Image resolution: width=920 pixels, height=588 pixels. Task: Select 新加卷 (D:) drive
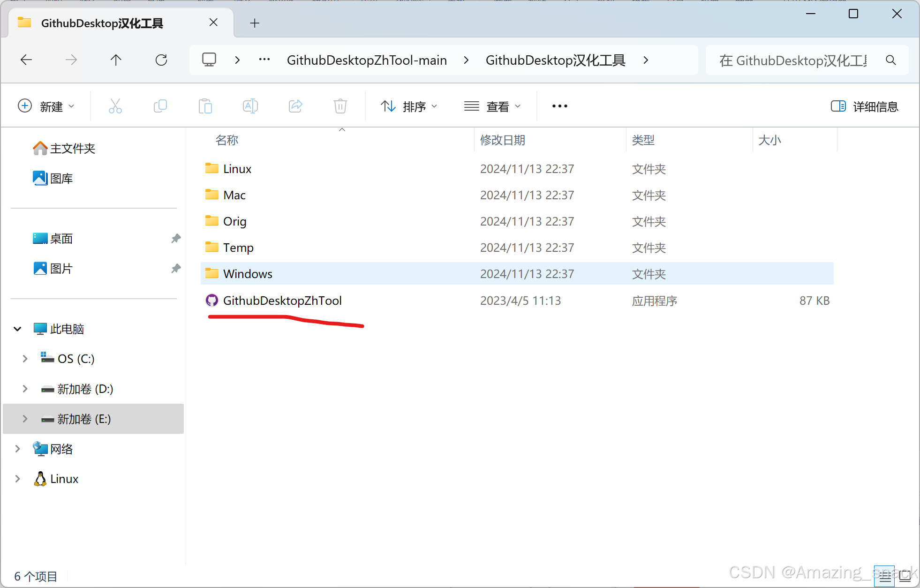tap(77, 389)
